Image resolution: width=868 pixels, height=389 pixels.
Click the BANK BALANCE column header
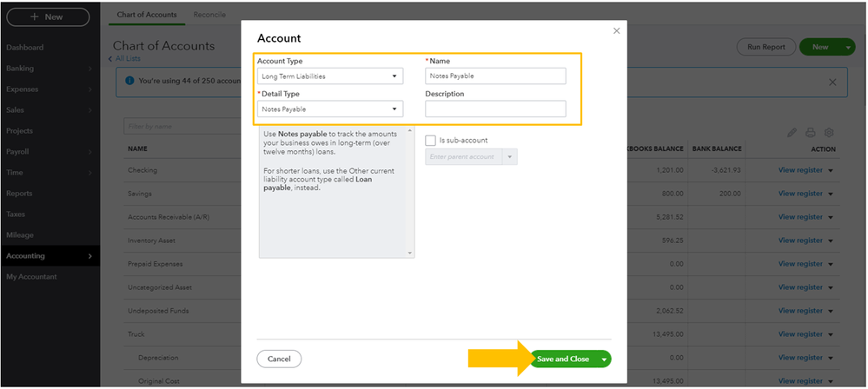click(x=716, y=149)
